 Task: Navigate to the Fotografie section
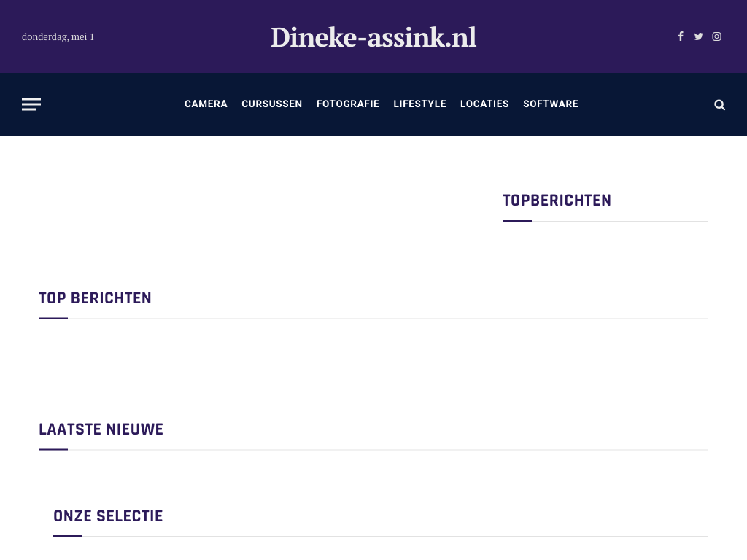(347, 104)
